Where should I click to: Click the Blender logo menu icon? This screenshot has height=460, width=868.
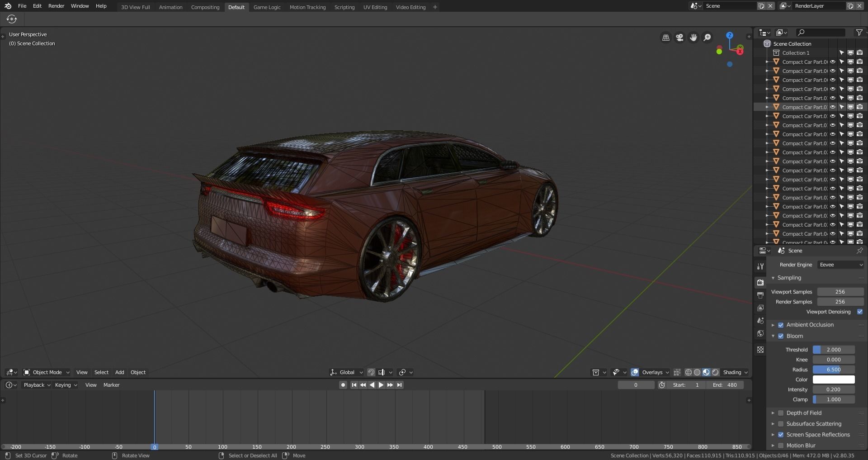coord(8,6)
